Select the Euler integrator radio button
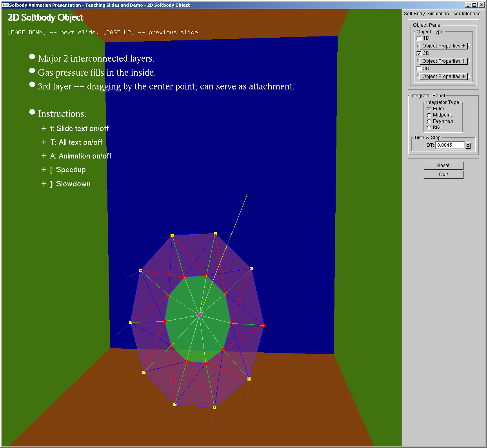The height and width of the screenshot is (448, 487). 429,109
